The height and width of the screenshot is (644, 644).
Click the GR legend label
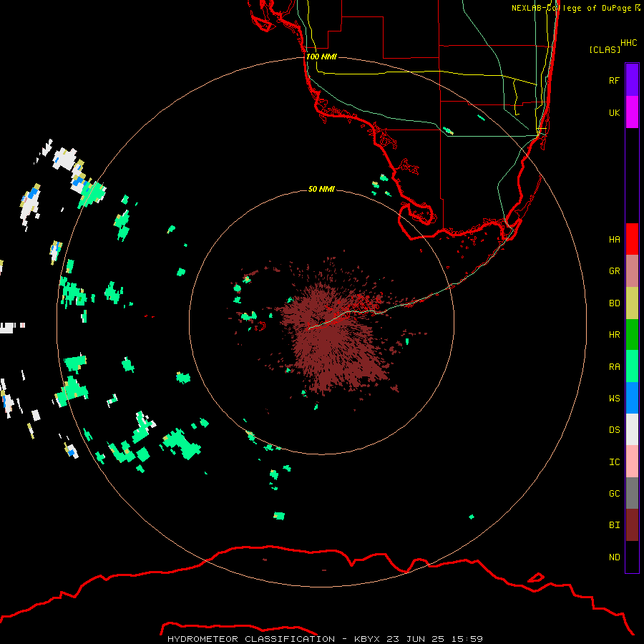[615, 271]
